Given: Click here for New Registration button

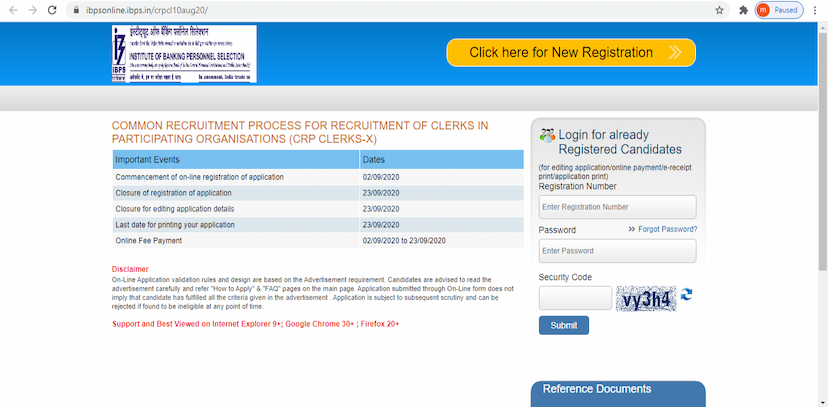Looking at the screenshot, I should pyautogui.click(x=571, y=52).
